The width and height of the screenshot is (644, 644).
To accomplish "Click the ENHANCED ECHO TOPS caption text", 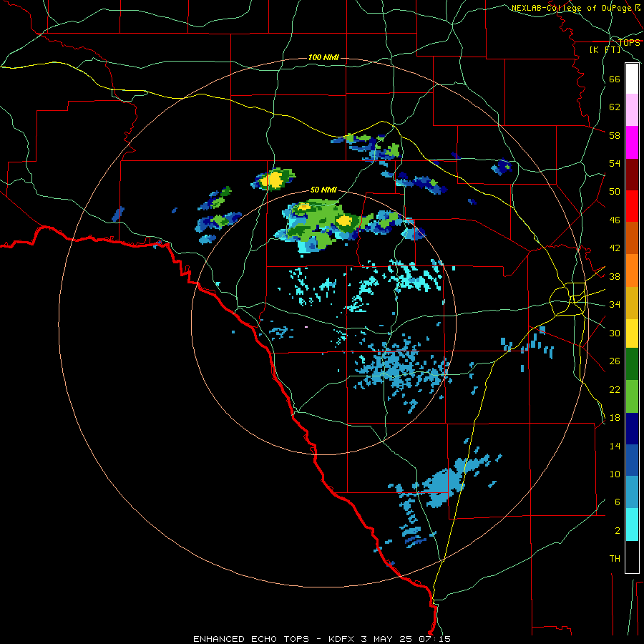I will click(251, 639).
